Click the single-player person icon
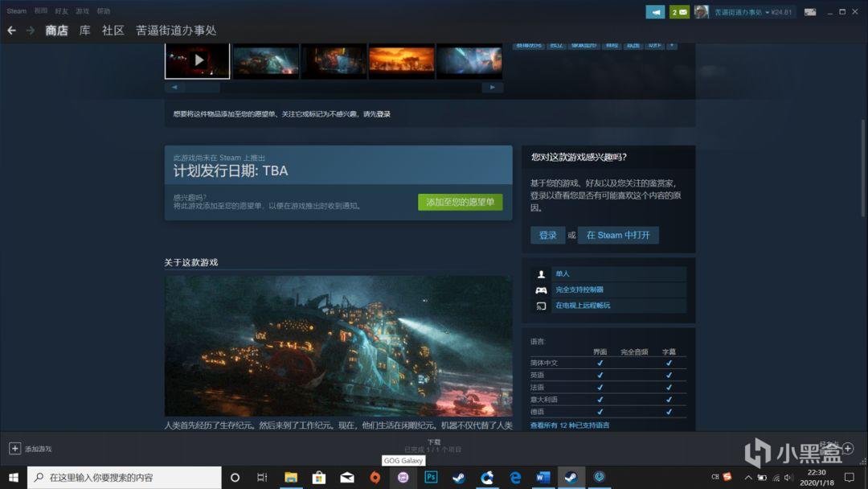Viewport: 868px width, 489px height. click(x=541, y=274)
